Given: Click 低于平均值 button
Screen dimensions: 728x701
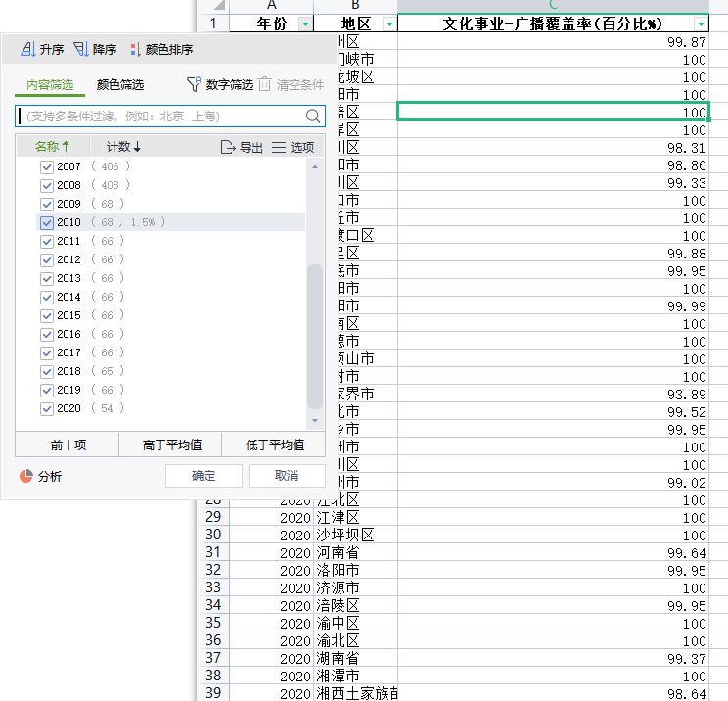Looking at the screenshot, I should coord(274,445).
